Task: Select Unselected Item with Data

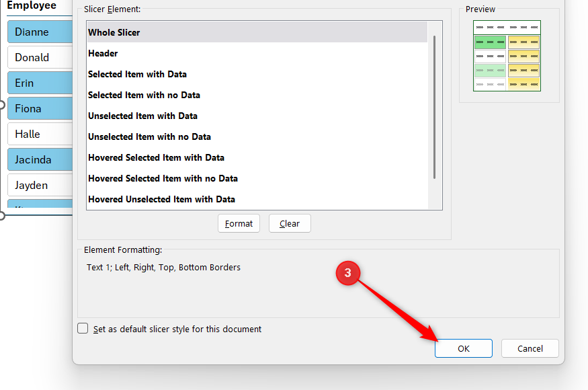Action: (x=257, y=116)
